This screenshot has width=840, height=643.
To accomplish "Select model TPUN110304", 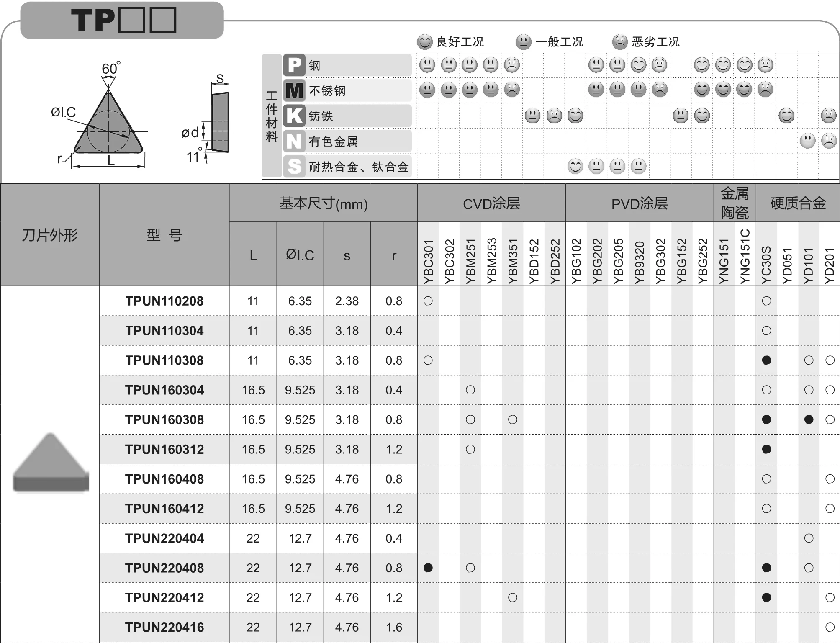I will pyautogui.click(x=164, y=331).
